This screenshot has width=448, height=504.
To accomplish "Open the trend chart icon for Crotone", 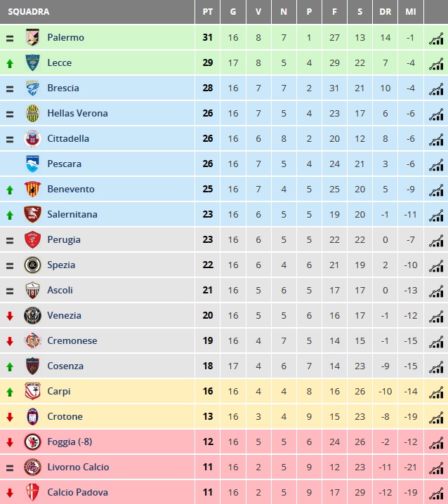I will tap(436, 417).
